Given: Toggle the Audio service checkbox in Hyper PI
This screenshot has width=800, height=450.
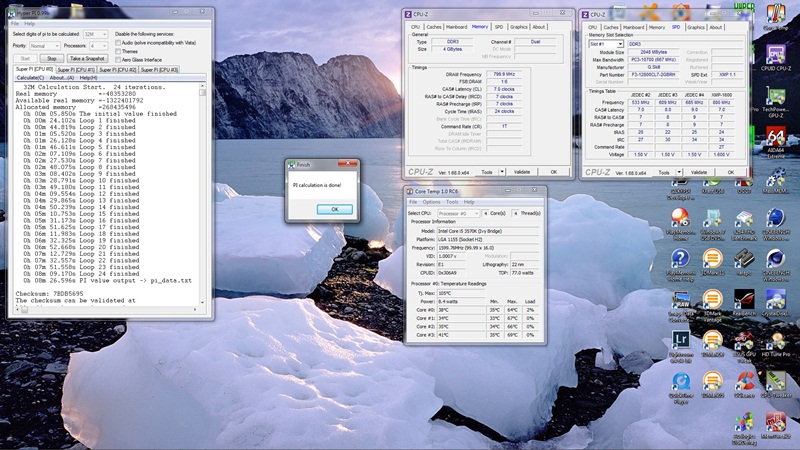Looking at the screenshot, I should pos(118,43).
